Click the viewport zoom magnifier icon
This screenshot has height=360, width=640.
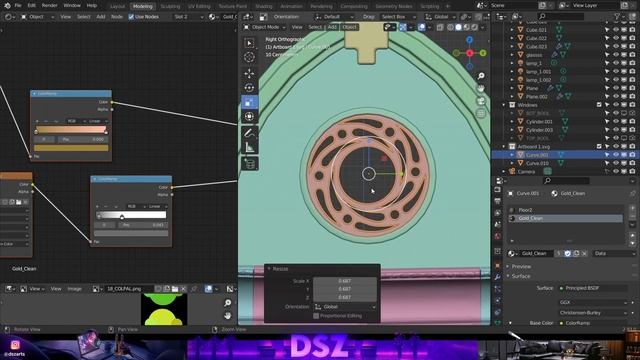[x=481, y=76]
